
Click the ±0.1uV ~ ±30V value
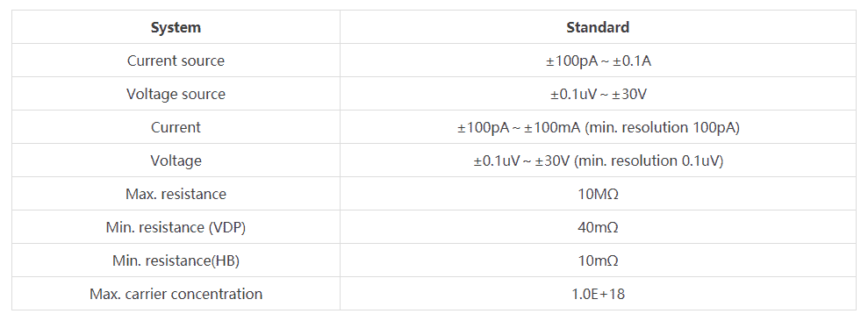coord(598,94)
